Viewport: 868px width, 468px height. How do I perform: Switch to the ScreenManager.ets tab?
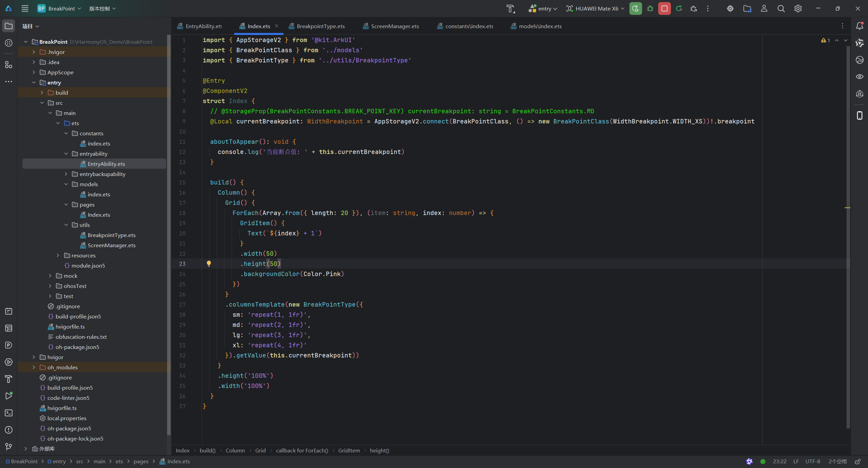point(395,26)
